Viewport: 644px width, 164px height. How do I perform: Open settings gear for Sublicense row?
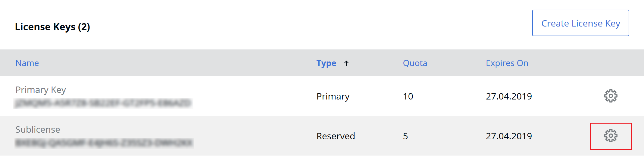pos(611,136)
